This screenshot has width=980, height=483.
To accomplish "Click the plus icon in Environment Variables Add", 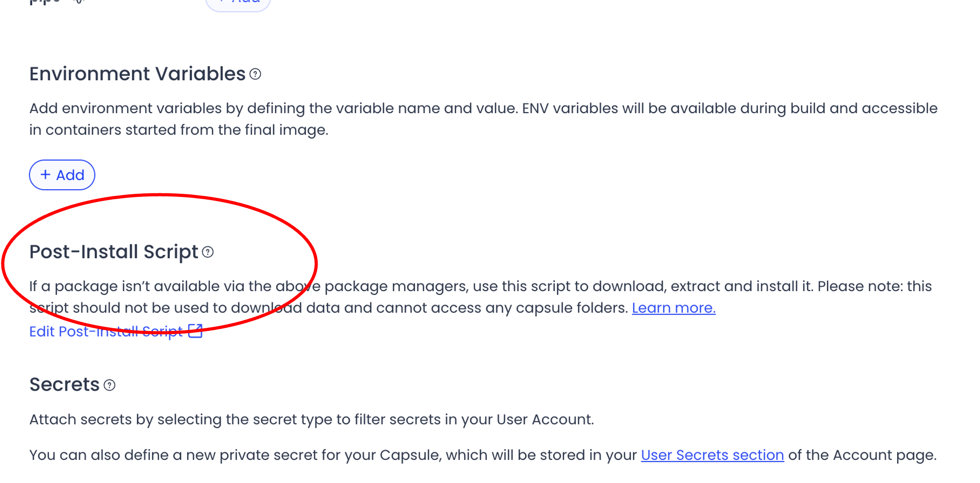I will (x=45, y=175).
